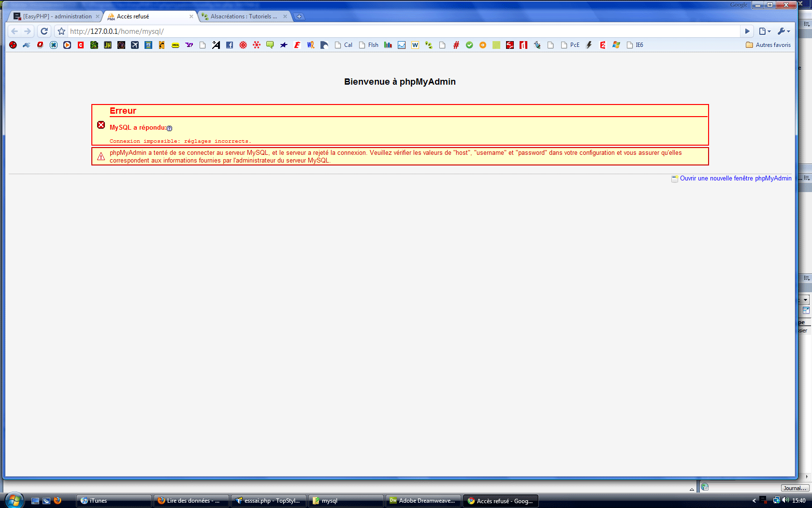Close the EasyPHP administration tab
Image resolution: width=812 pixels, height=508 pixels.
click(98, 16)
